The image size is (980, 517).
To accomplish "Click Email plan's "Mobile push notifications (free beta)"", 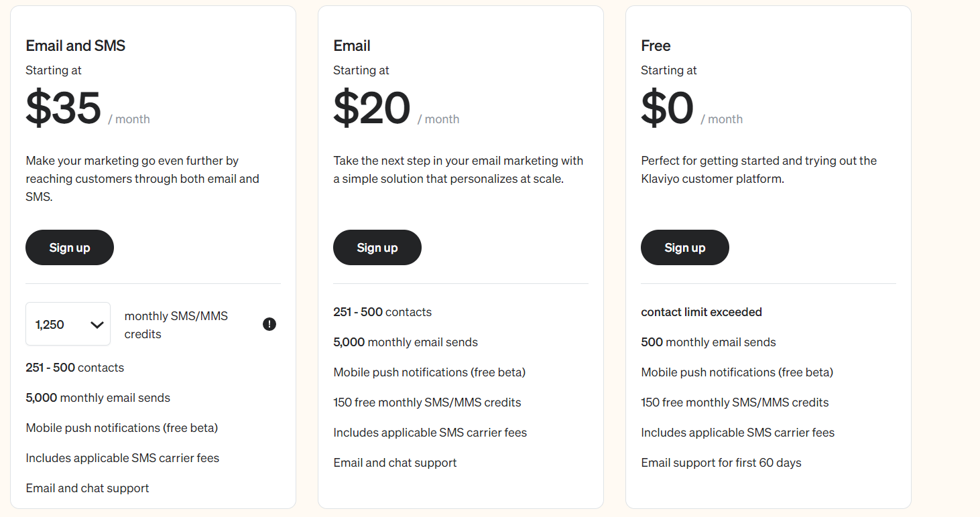I will click(429, 372).
